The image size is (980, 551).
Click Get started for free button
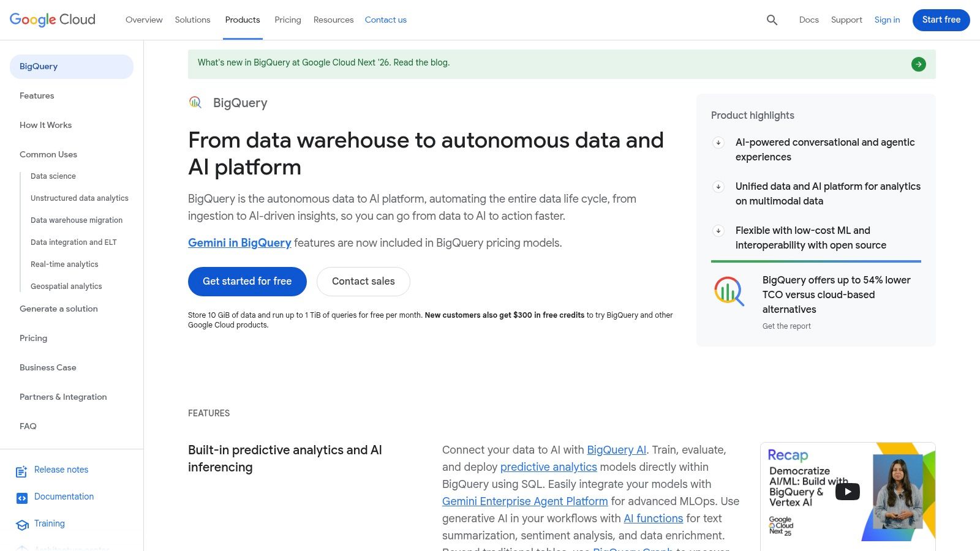point(247,282)
